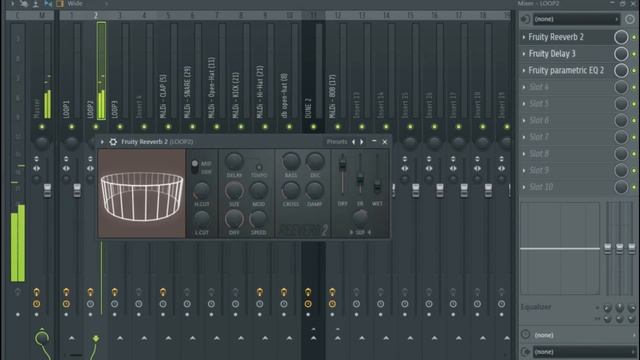Image resolution: width=640 pixels, height=360 pixels.
Task: Click the LOOP1 track volume fader
Action: click(77, 190)
